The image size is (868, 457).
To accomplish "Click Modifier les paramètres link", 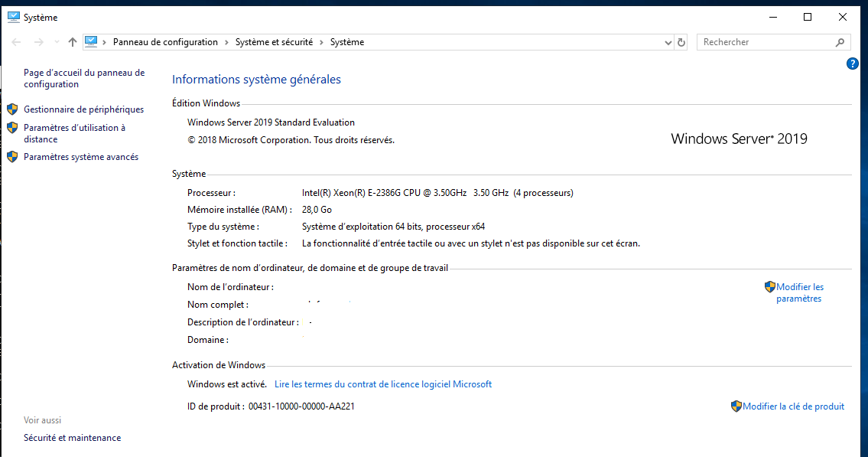I will point(799,292).
